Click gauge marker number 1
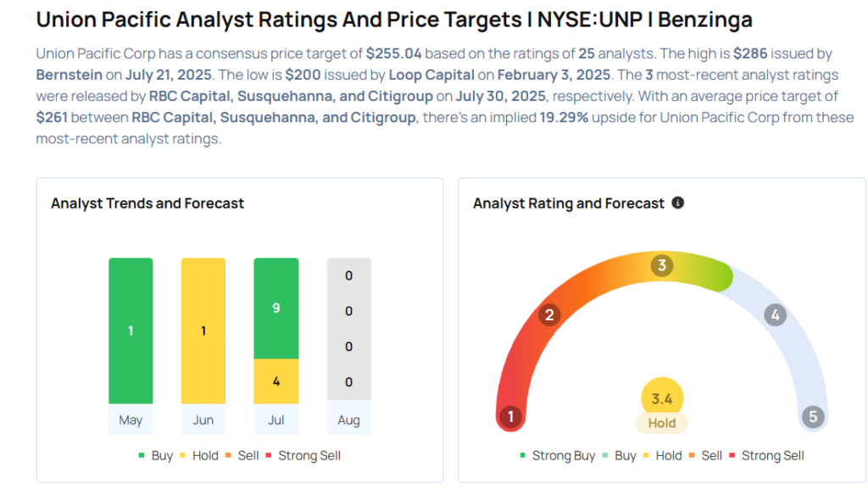The image size is (868, 489). click(x=510, y=416)
